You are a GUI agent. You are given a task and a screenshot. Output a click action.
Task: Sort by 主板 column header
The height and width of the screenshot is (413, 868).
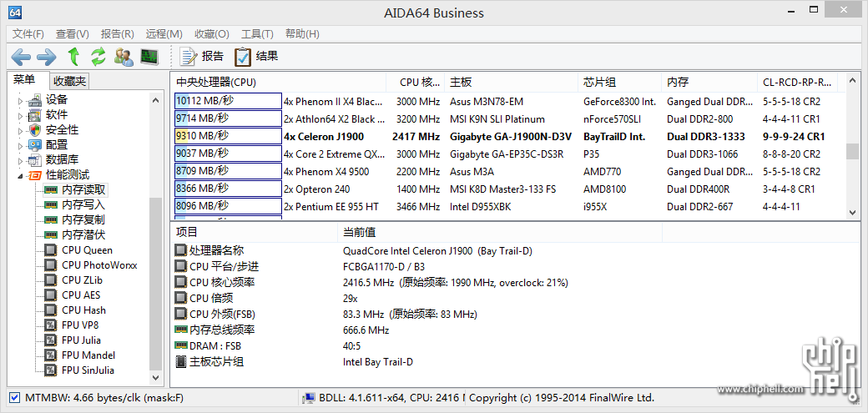click(512, 83)
